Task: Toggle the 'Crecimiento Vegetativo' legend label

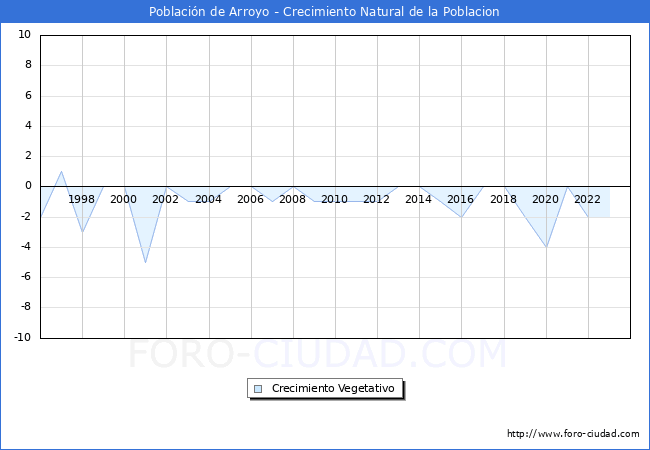Action: pos(333,389)
